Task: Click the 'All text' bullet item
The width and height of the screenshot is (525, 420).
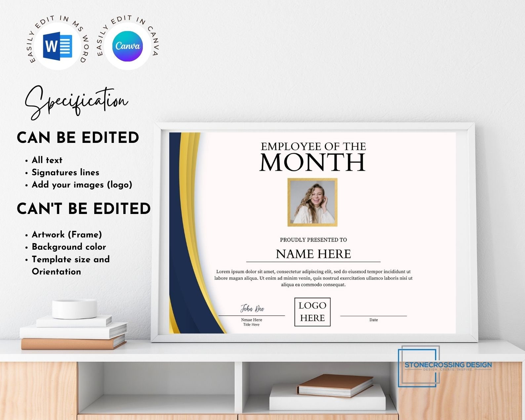Action: coord(47,160)
